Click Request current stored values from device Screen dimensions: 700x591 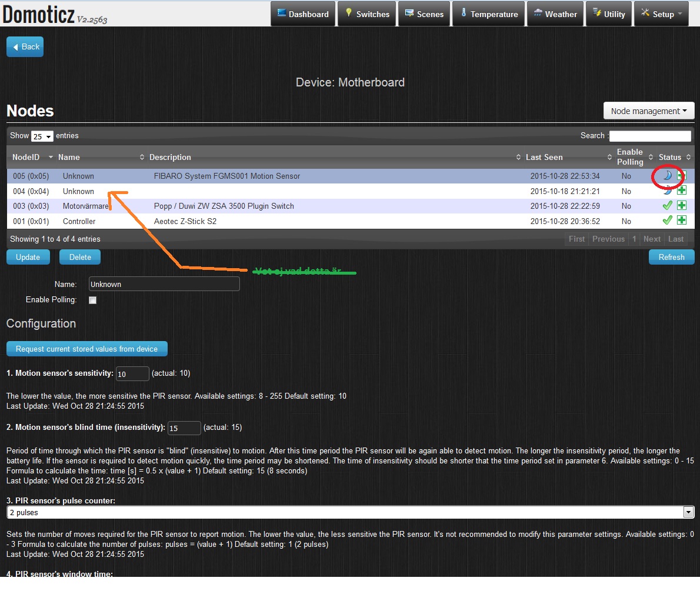pyautogui.click(x=86, y=349)
